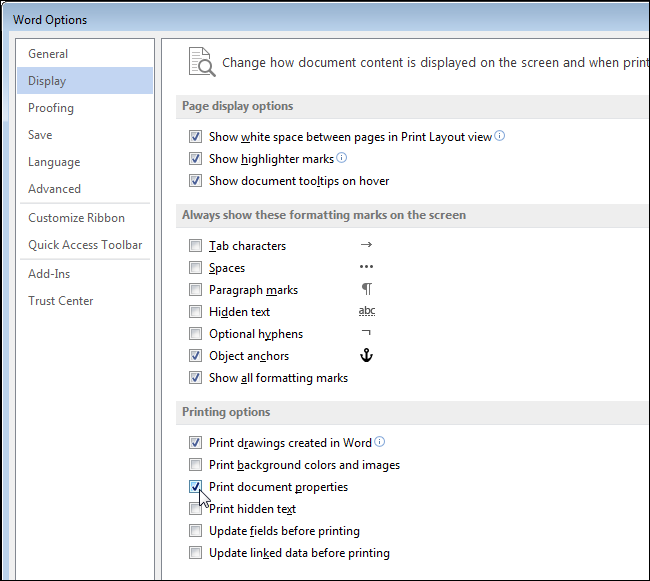Uncheck Print document properties
The width and height of the screenshot is (650, 581).
pos(195,487)
